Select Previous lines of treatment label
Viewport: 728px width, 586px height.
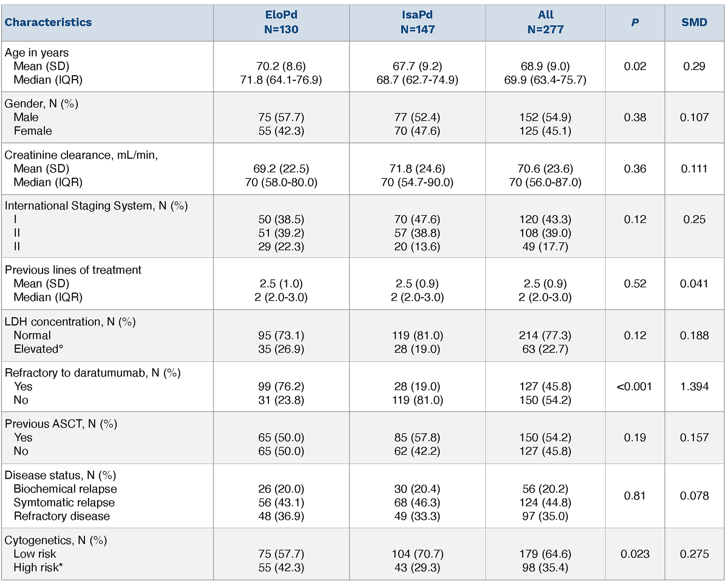tap(73, 270)
